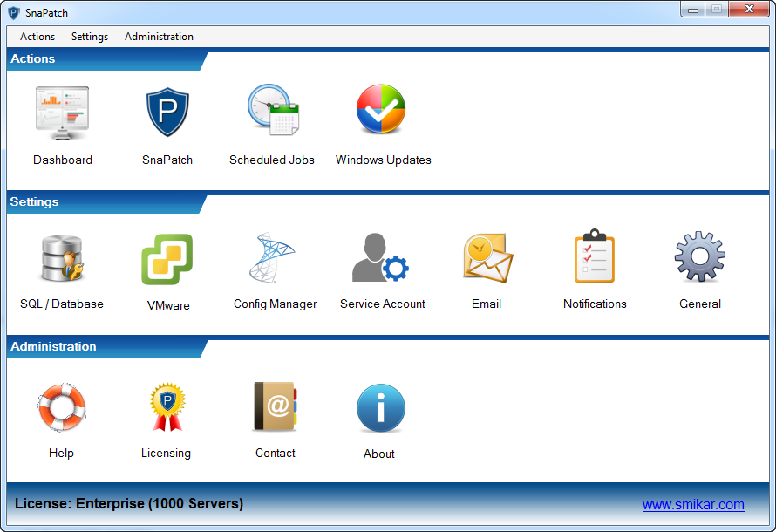The height and width of the screenshot is (532, 776).
Task: Minimize the SnaPatch window
Action: pyautogui.click(x=693, y=10)
